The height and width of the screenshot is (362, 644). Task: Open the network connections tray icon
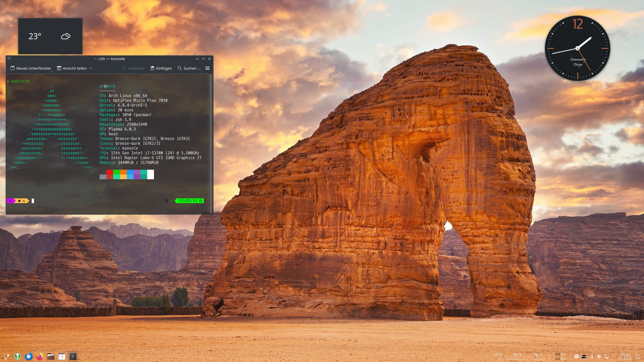pos(606,357)
